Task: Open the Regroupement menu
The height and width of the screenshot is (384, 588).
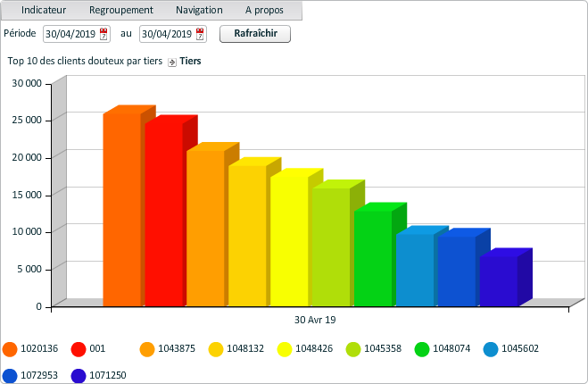Action: click(x=120, y=10)
